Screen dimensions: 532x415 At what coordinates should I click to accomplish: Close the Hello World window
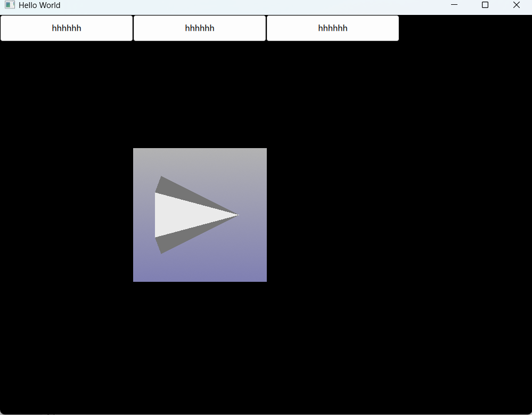(515, 5)
